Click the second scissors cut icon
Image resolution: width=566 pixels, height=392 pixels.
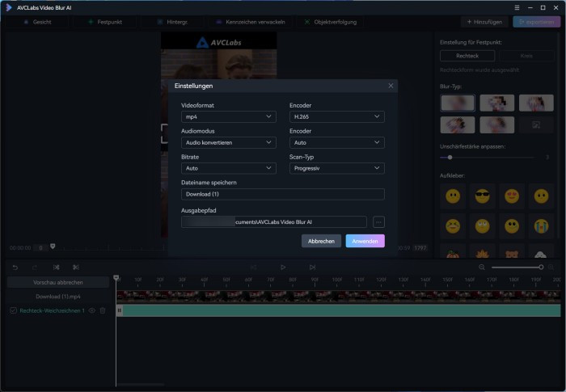pyautogui.click(x=76, y=268)
